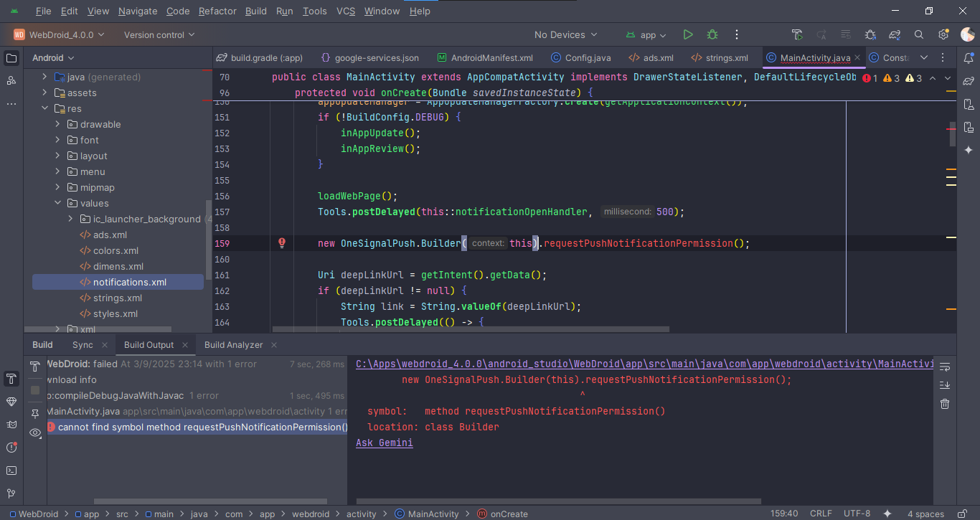Viewport: 980px width, 520px height.
Task: Run the app with the green play button
Action: [x=688, y=34]
